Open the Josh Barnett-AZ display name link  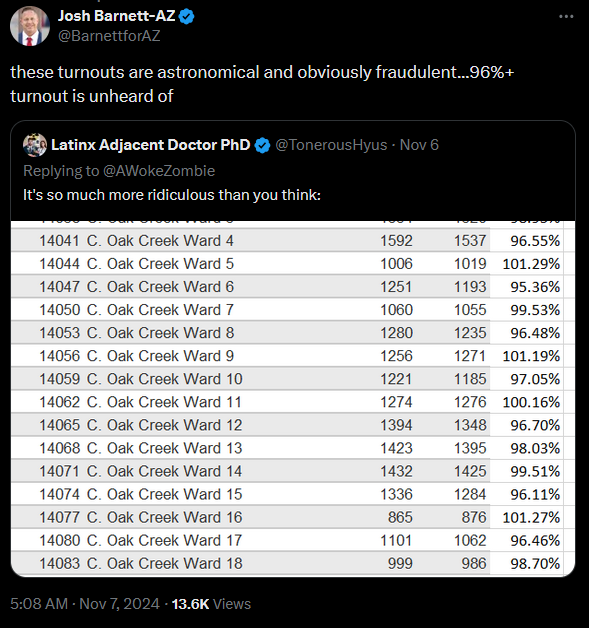coord(117,16)
